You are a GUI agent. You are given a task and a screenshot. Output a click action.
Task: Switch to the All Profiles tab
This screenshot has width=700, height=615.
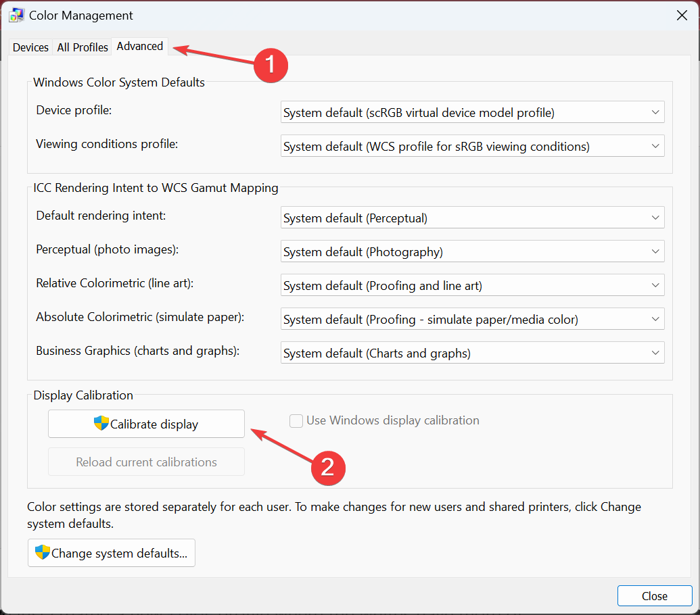83,47
